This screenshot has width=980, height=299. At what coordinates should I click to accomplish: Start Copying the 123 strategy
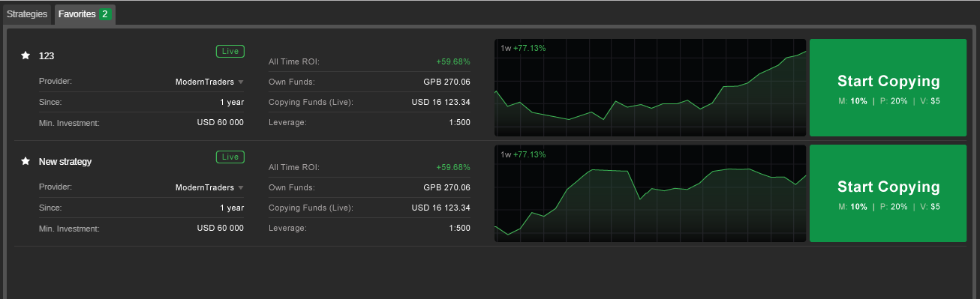[888, 88]
